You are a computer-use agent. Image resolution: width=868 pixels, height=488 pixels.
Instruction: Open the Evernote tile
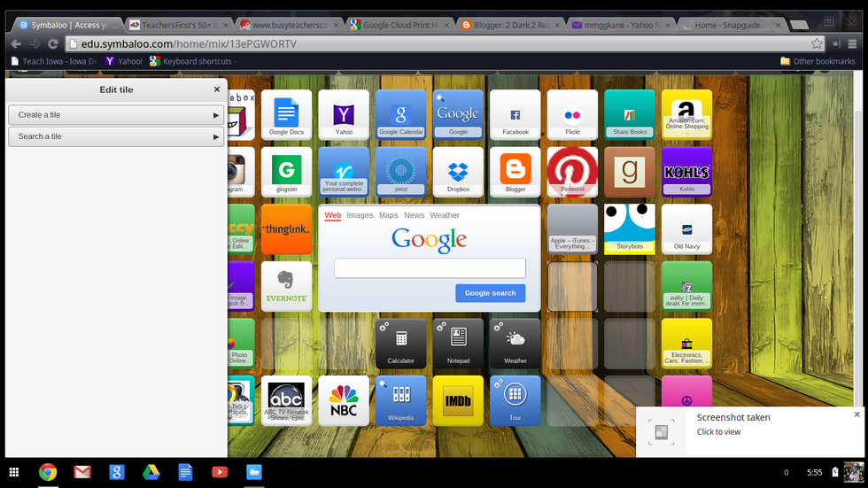click(x=286, y=285)
